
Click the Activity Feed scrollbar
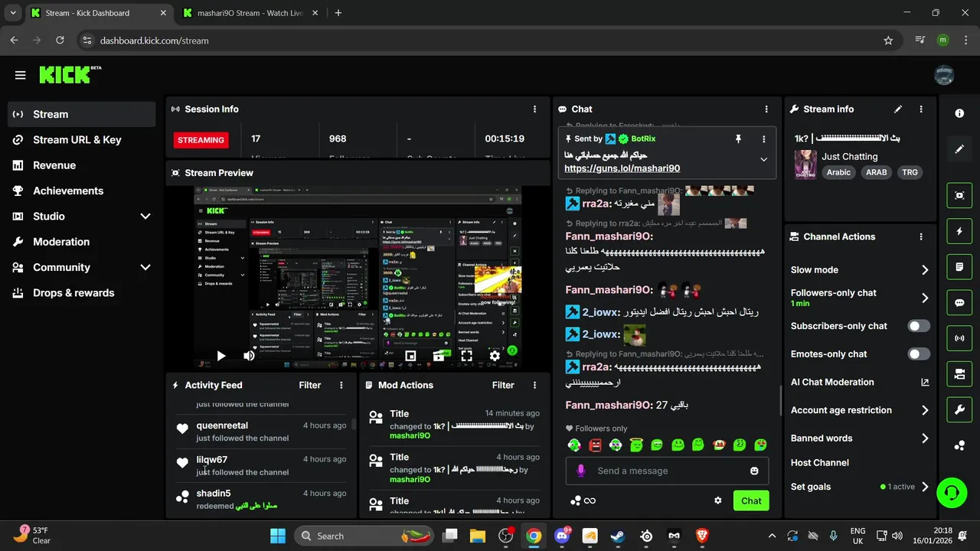pos(354,424)
